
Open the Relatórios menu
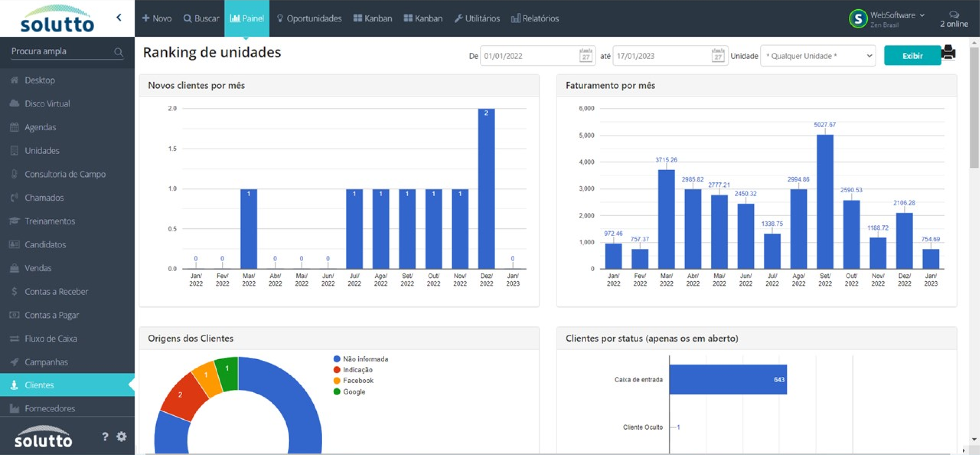[535, 18]
